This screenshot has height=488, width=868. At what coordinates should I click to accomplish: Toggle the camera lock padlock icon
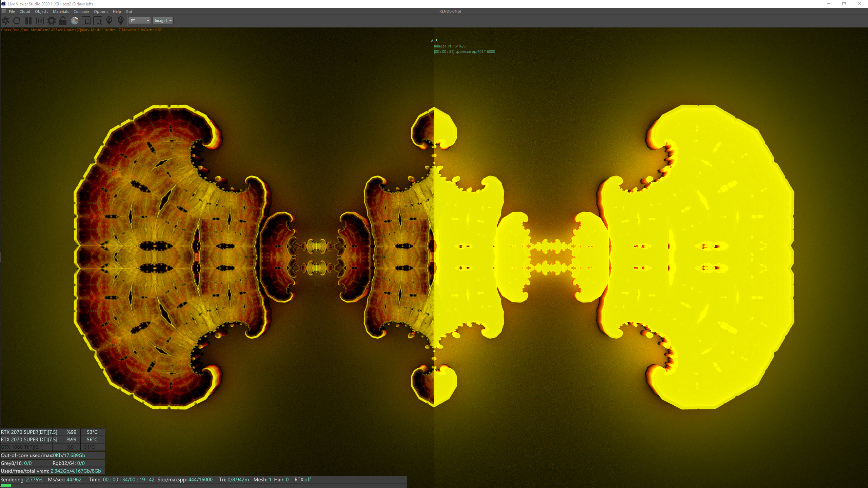(63, 21)
